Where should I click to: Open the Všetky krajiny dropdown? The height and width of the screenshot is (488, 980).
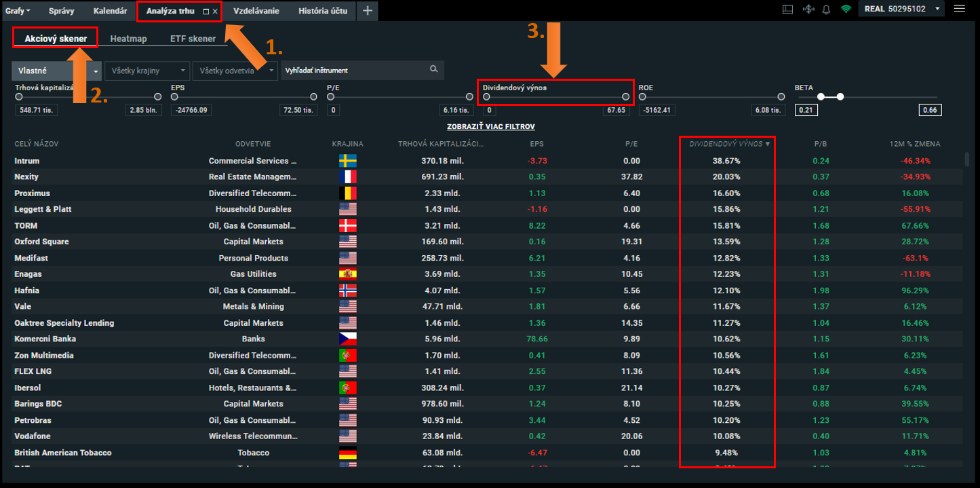pos(146,70)
